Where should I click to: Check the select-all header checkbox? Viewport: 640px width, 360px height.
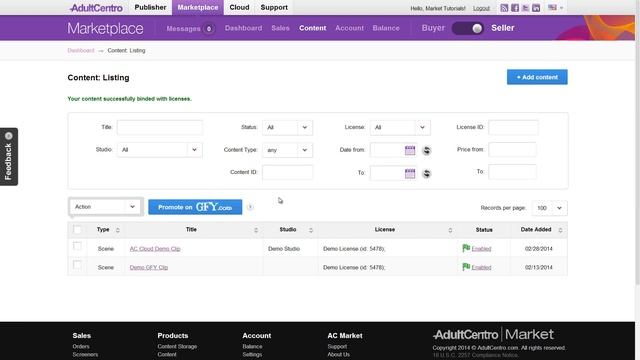(77, 229)
